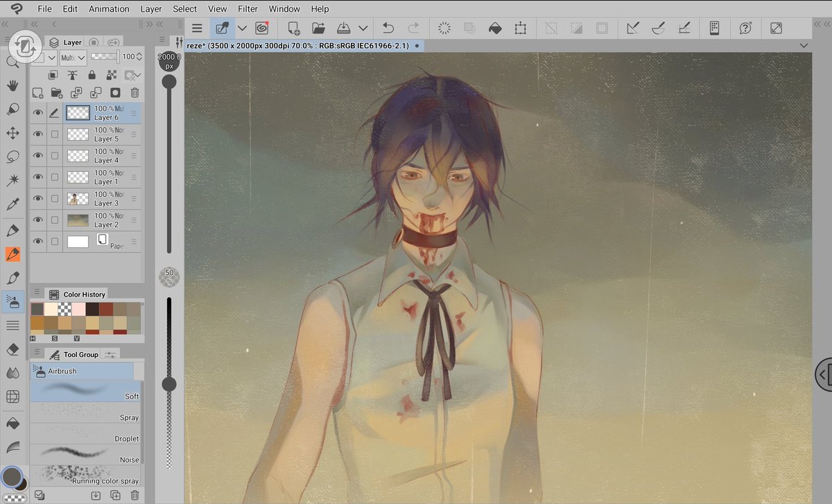This screenshot has height=504, width=832.
Task: Select the Hand move canvas tool
Action: click(x=12, y=85)
